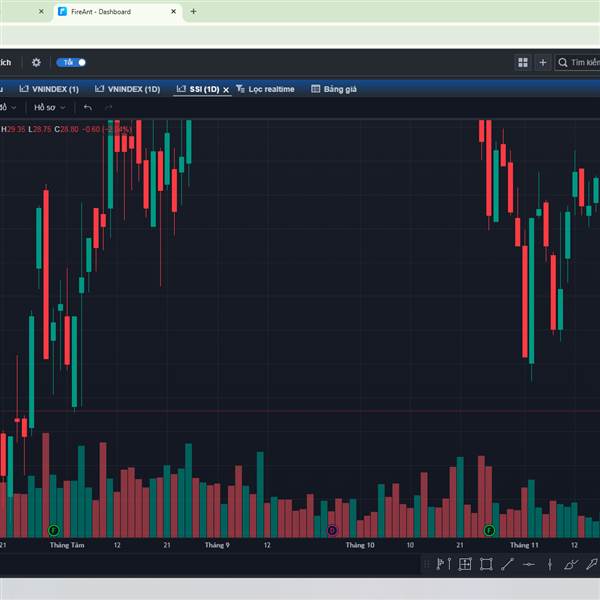Switch to the VNINDEX (1D) tab
Screen dimensions: 600x600
pyautogui.click(x=127, y=89)
